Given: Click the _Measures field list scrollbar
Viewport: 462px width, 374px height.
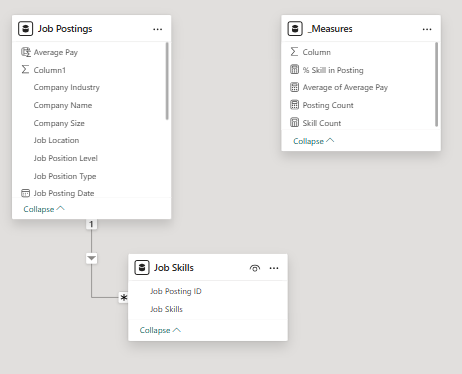Looking at the screenshot, I should pos(436,85).
